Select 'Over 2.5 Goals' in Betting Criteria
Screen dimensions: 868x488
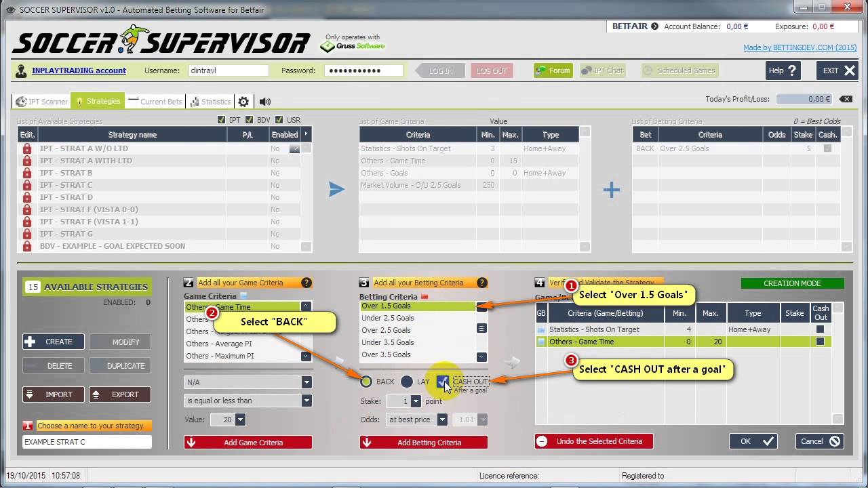418,330
